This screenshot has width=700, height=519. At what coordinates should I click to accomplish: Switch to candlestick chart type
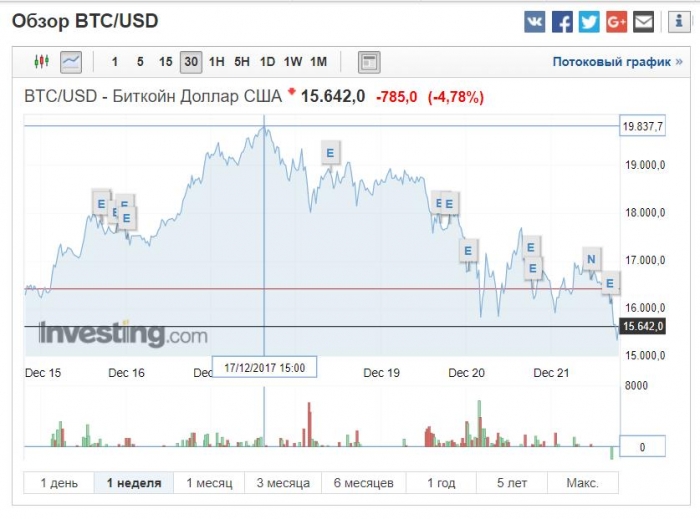(41, 62)
